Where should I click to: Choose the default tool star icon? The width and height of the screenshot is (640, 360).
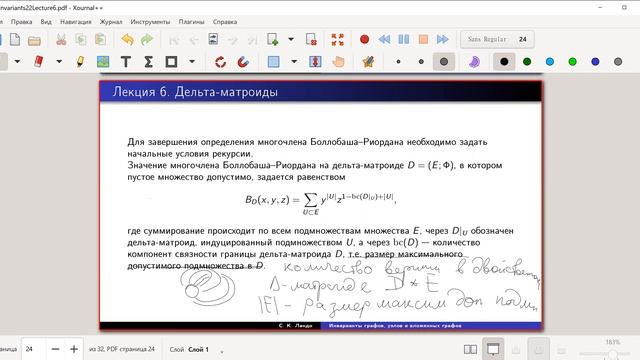pyautogui.click(x=368, y=62)
